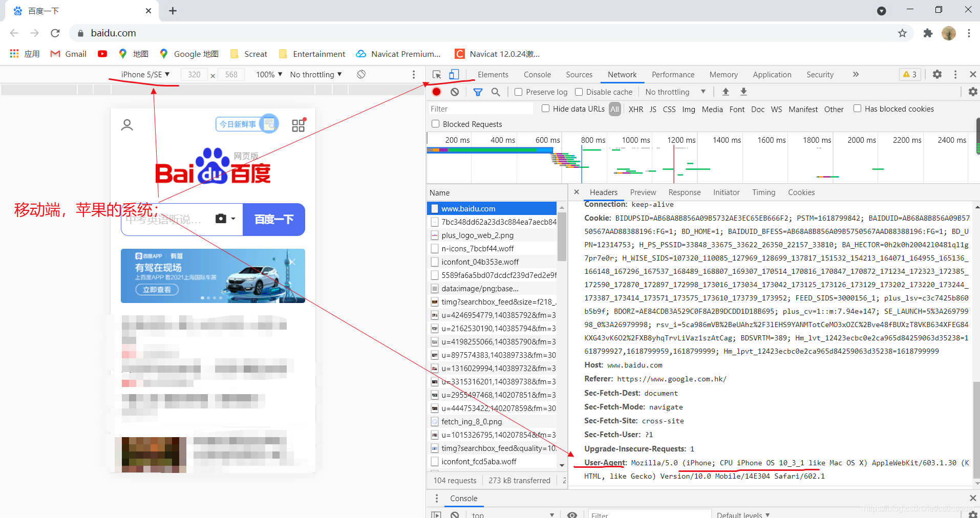The height and width of the screenshot is (518, 980).
Task: Open the 100% zoom dropdown
Action: pos(269,74)
